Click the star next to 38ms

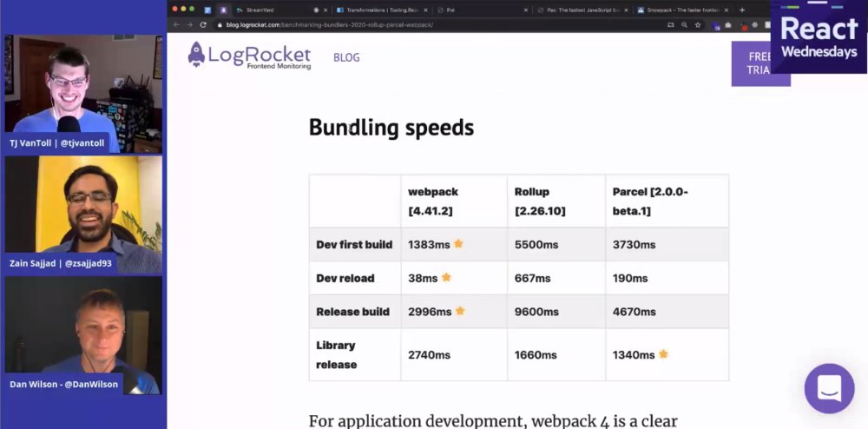click(x=446, y=277)
